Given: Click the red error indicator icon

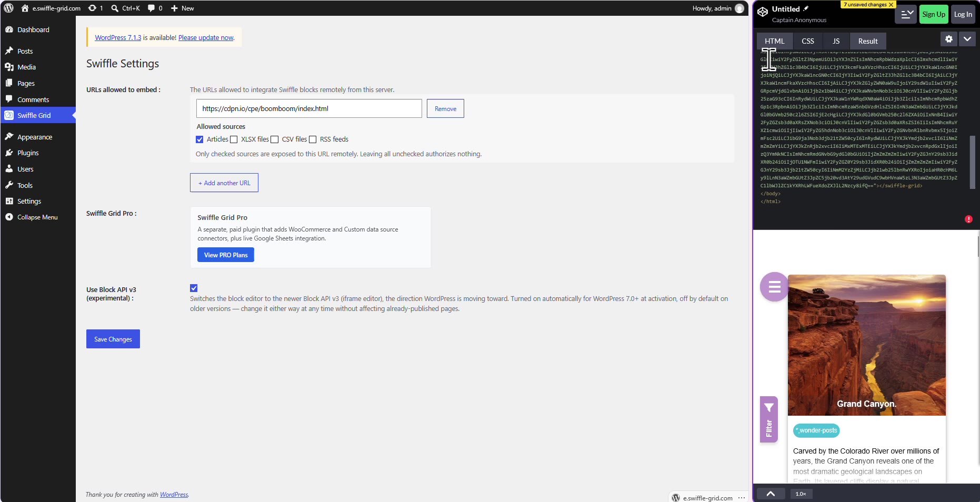Looking at the screenshot, I should (968, 219).
